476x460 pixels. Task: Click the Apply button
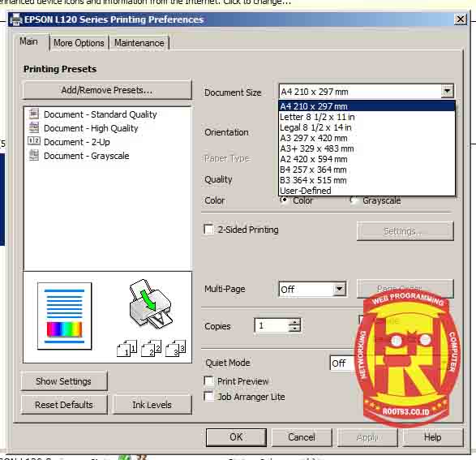(x=367, y=437)
